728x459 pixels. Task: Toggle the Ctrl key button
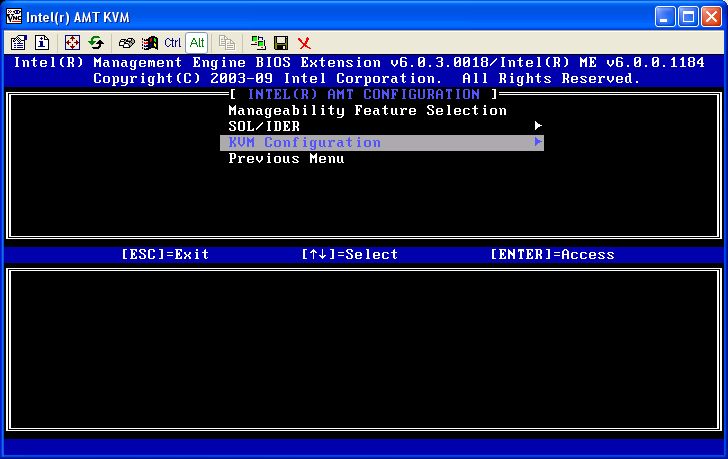pos(173,43)
